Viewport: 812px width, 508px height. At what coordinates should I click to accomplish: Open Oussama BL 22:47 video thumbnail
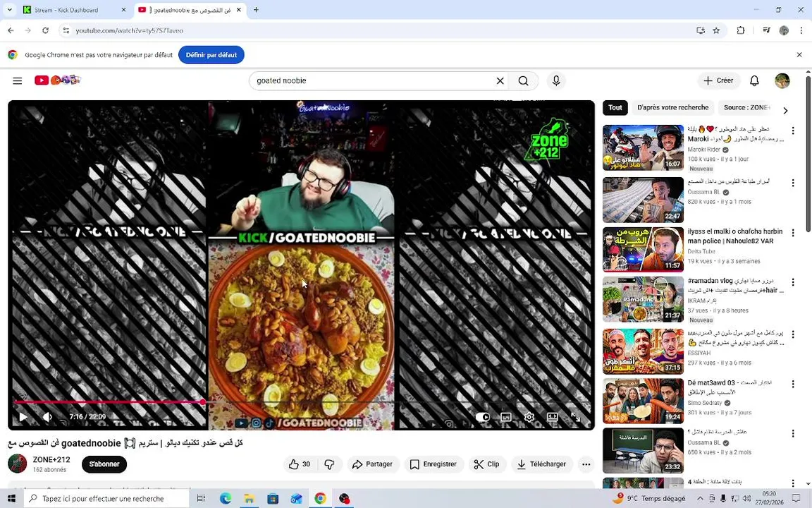643,200
